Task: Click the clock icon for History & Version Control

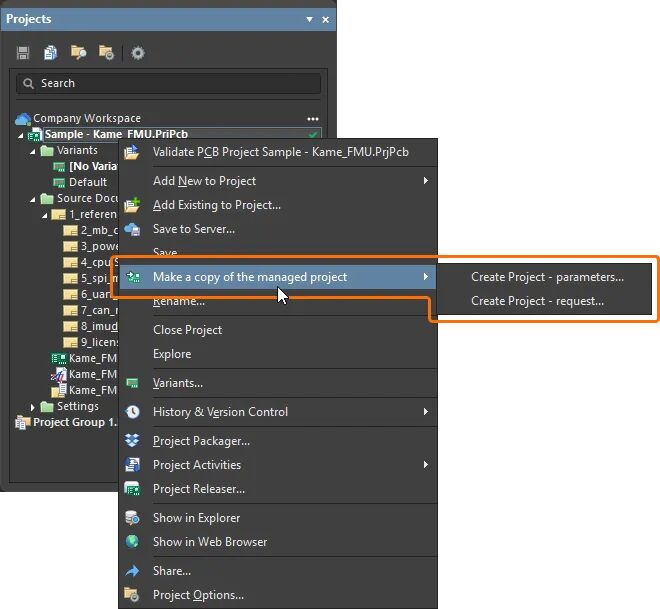Action: [x=132, y=412]
